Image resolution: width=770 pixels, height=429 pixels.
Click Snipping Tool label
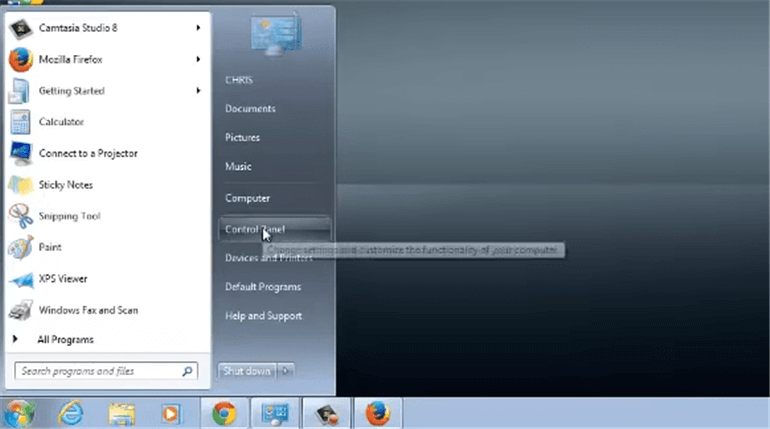pos(69,216)
